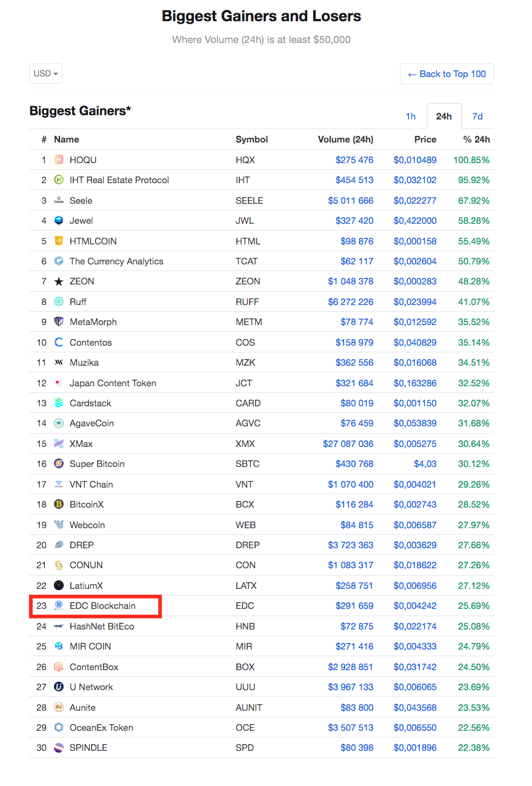Click Seele volume $5 011 666

tap(351, 201)
